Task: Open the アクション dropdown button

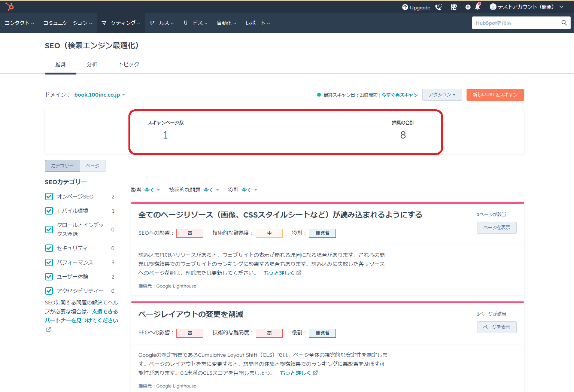Action: (442, 95)
